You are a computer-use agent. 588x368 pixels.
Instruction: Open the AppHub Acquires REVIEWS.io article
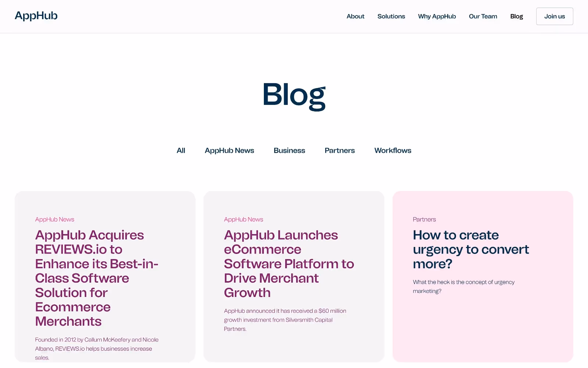97,278
